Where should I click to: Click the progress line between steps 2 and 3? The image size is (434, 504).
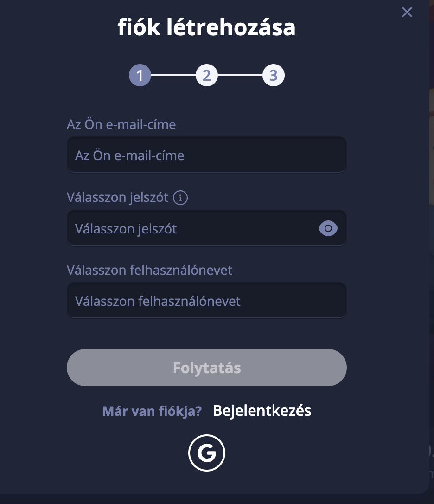pos(240,75)
